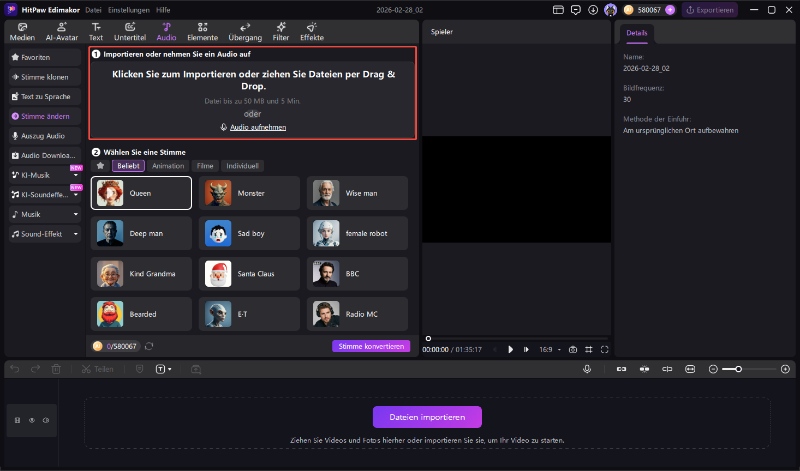
Task: Switch to the Animation voice tab
Action: [x=168, y=166]
